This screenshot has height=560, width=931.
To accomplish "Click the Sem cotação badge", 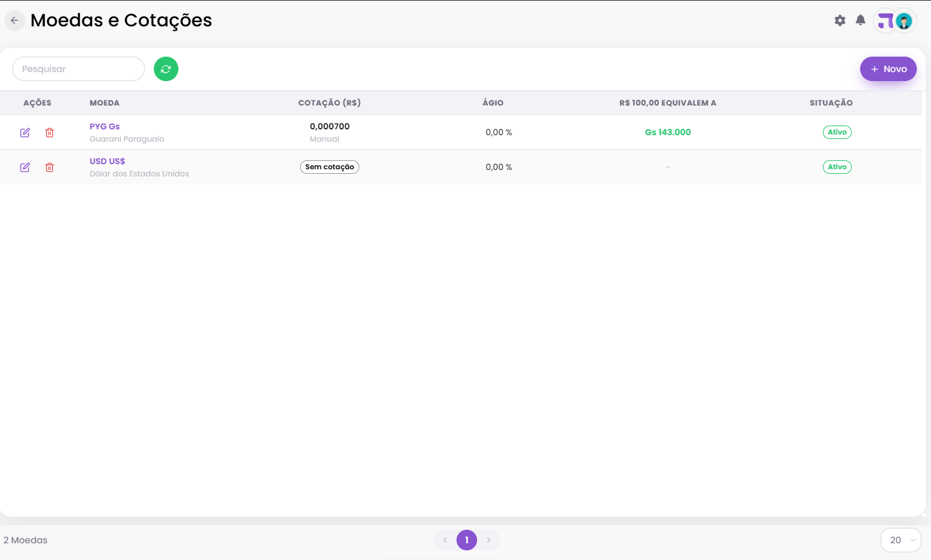I will point(330,167).
